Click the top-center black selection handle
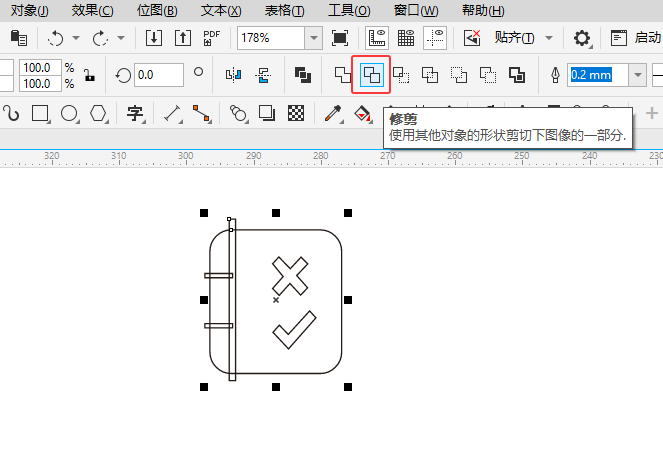Viewport: 663px width, 473px height. pos(276,213)
